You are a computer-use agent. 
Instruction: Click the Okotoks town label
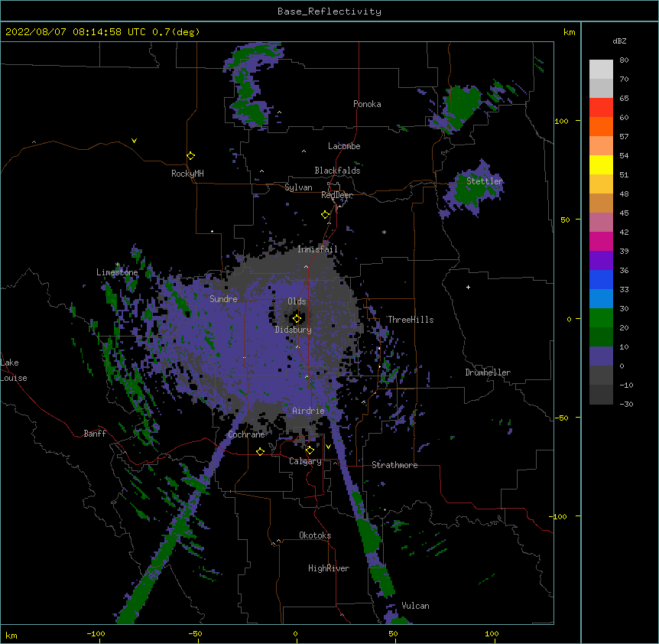(315, 535)
